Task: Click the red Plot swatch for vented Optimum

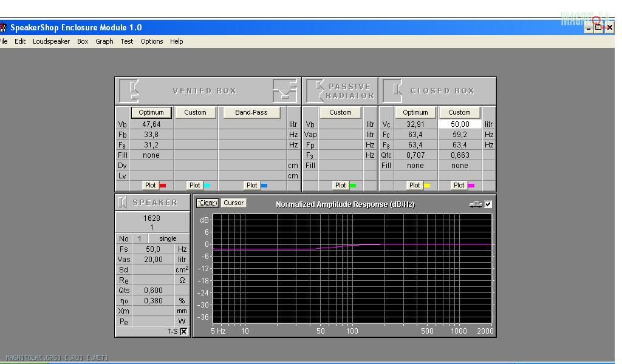Action: [162, 186]
